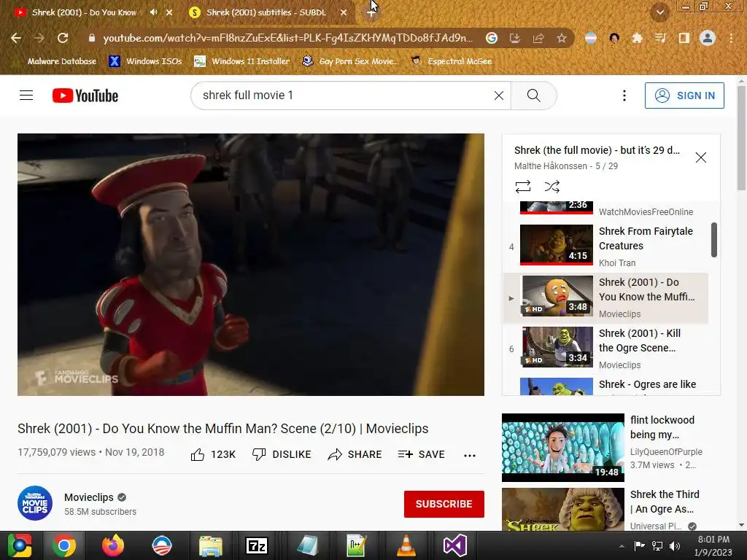Open the striped-flag extension icon in toolbar
Viewport: 747px width, 560px height.
coord(591,38)
